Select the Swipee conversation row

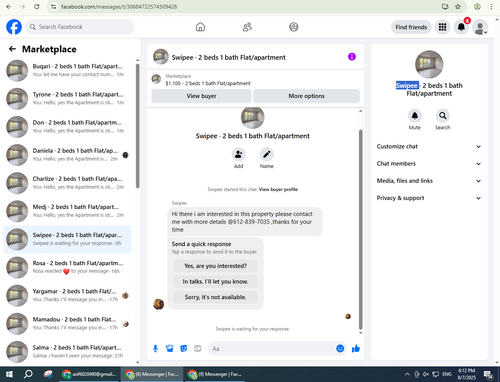(x=68, y=239)
